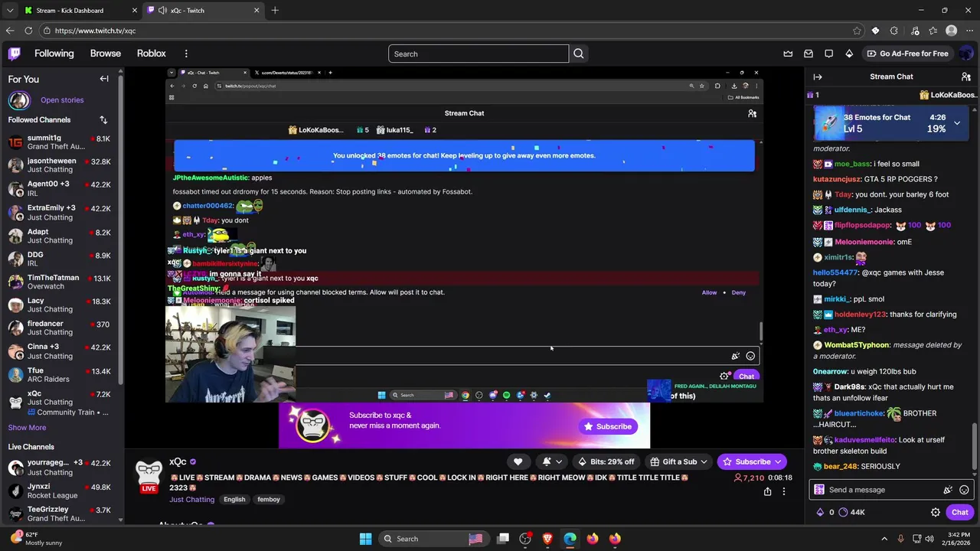Expand the 38 Emotes for Chat hype banner
Screen dimensions: 980x551
(957, 122)
